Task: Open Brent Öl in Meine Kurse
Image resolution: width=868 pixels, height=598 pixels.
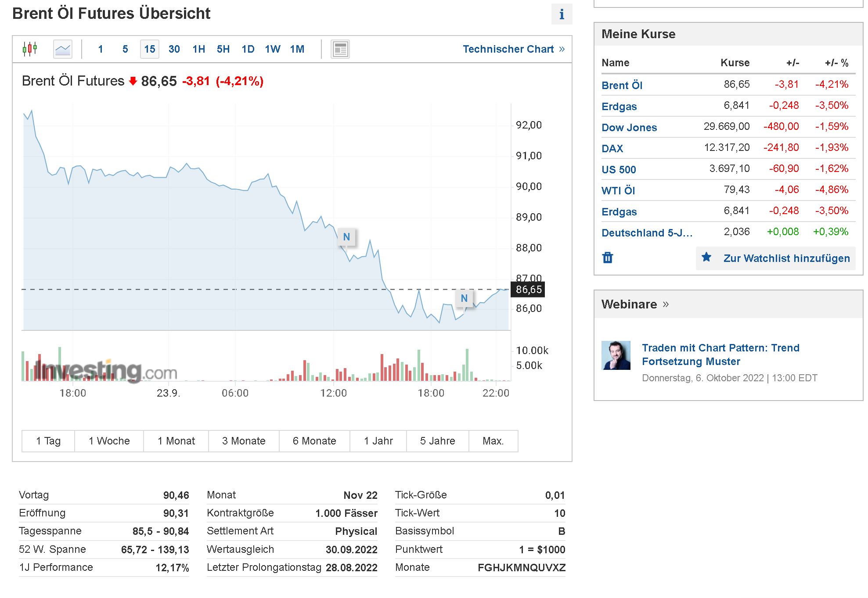Action: point(622,85)
